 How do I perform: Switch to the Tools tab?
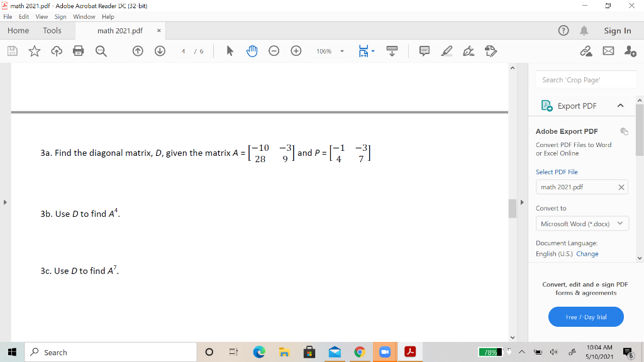click(52, 30)
